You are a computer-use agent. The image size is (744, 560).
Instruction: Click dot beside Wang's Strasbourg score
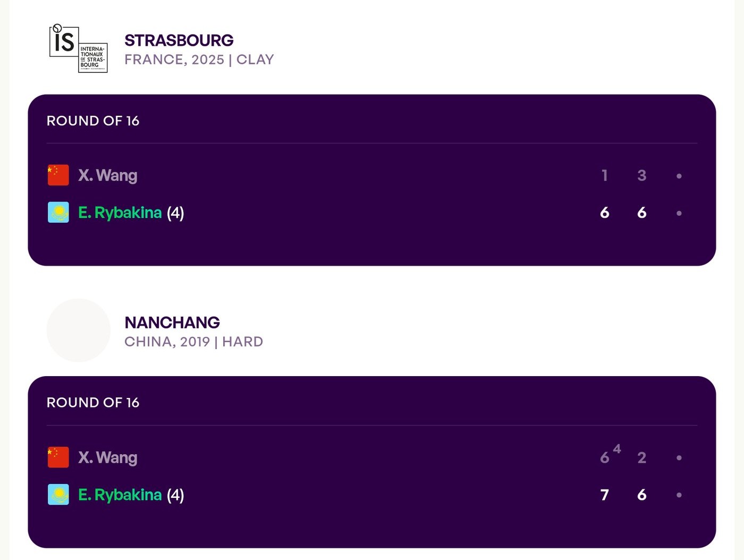[679, 176]
